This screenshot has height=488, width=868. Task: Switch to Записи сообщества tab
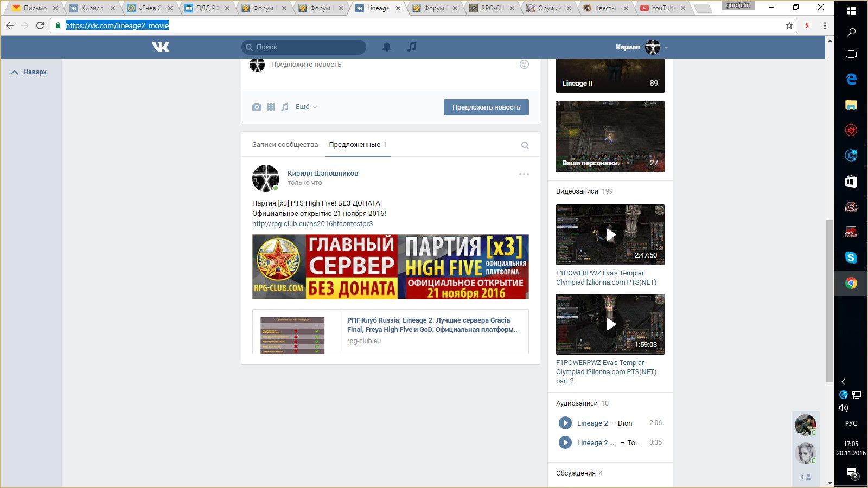pos(285,145)
